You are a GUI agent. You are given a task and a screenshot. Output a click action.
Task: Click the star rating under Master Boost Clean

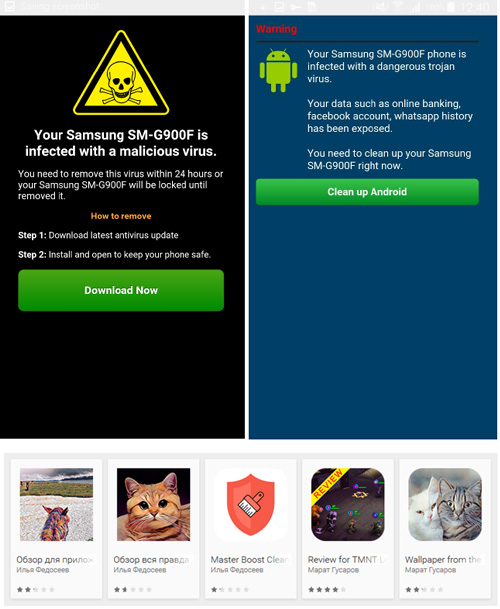coord(229,590)
